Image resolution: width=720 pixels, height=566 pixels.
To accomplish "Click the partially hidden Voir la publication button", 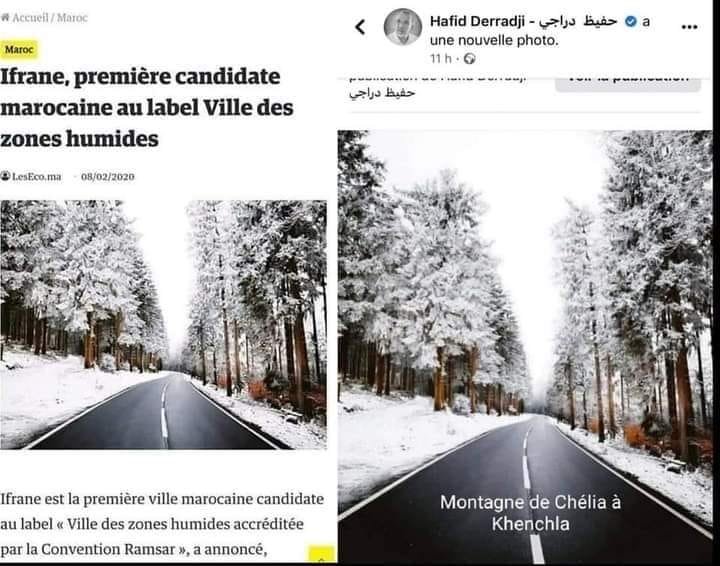I will (x=628, y=84).
